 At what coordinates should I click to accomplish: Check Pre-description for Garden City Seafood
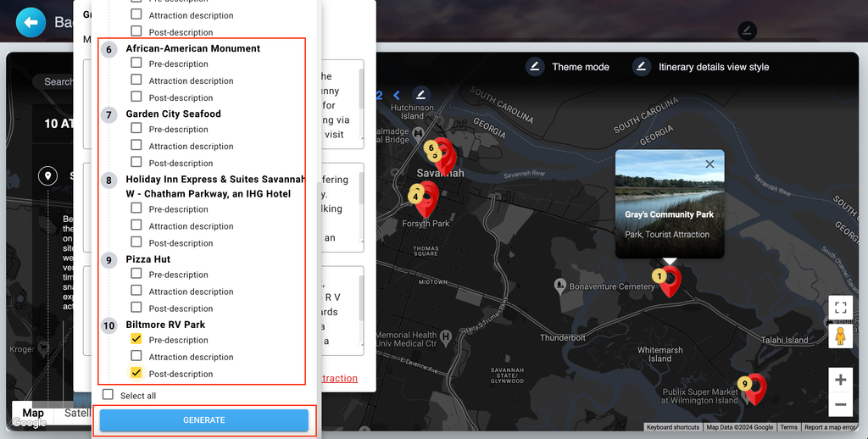tap(136, 128)
